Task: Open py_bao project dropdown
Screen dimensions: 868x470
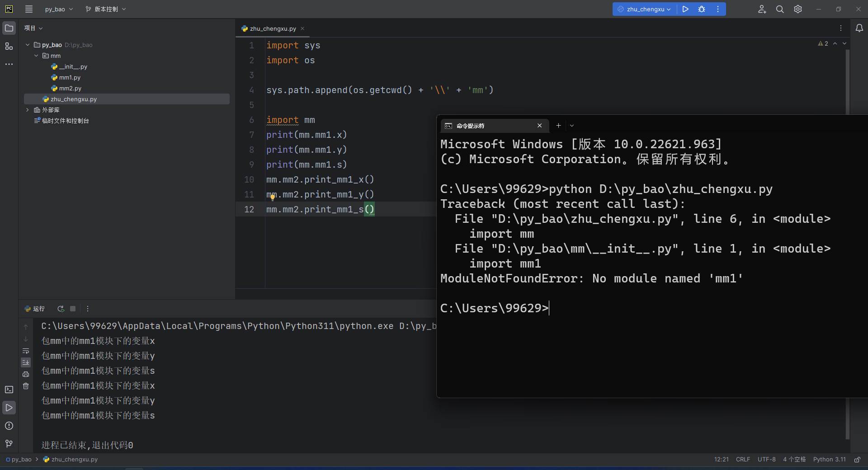Action: (59, 9)
